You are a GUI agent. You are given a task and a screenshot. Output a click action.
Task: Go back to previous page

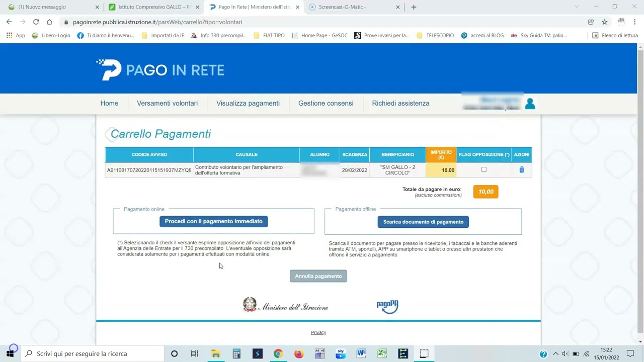pyautogui.click(x=9, y=22)
